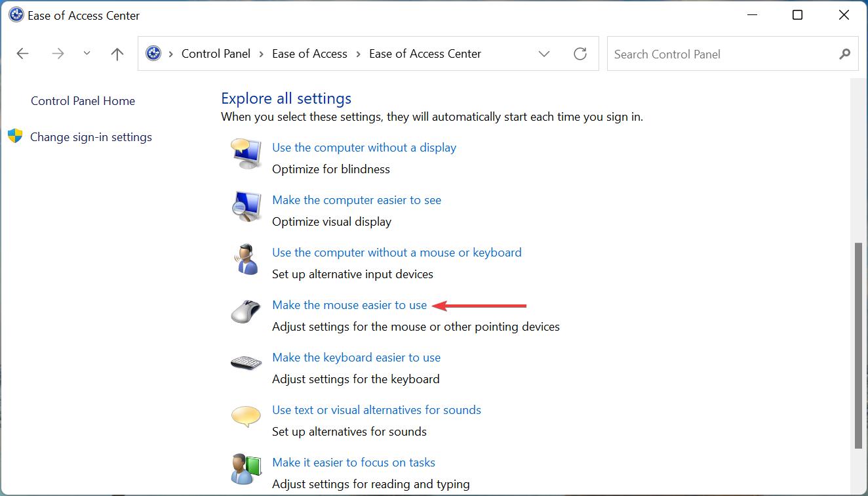
Task: Open Make the mouse easier to use
Action: click(x=349, y=304)
